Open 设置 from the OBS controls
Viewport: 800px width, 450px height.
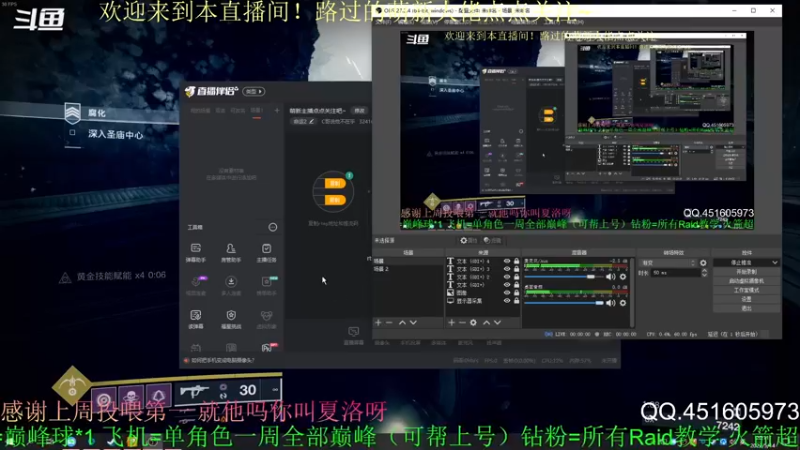(746, 299)
